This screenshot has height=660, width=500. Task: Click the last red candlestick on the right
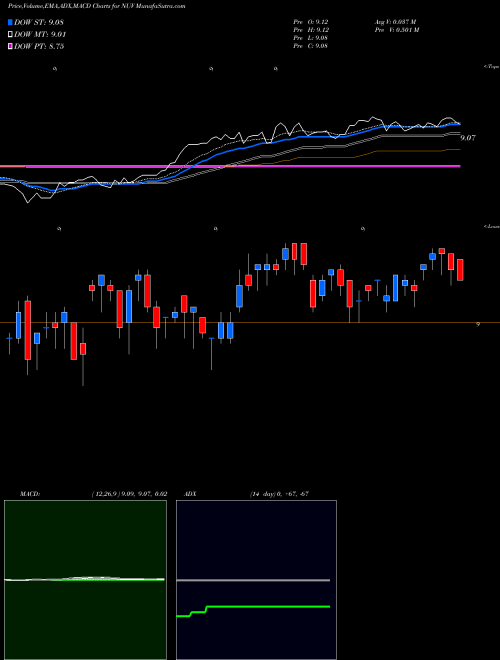tap(460, 270)
